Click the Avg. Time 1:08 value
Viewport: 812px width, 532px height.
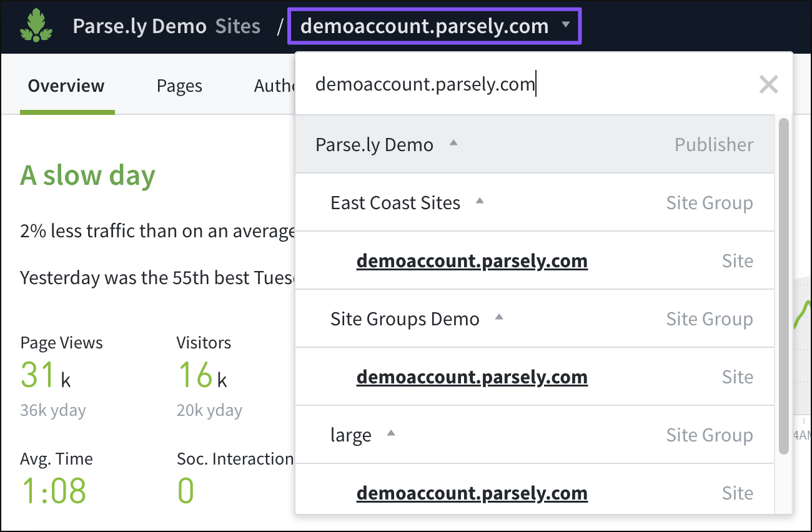pyautogui.click(x=53, y=490)
